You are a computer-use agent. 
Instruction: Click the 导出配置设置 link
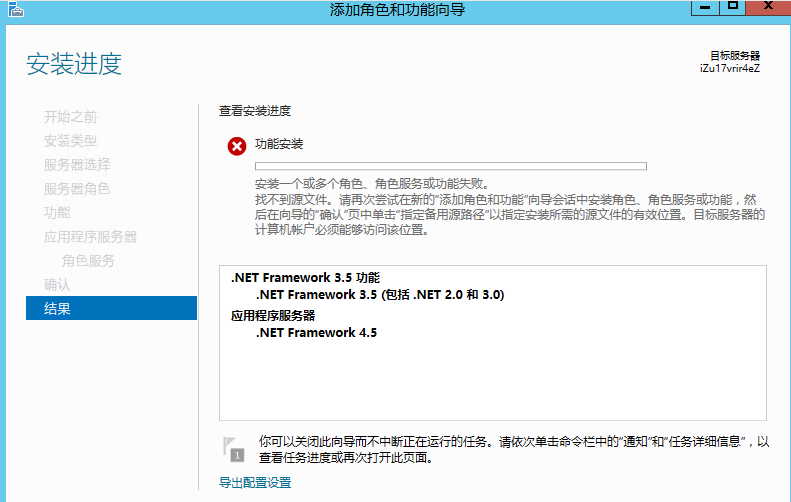coord(255,483)
